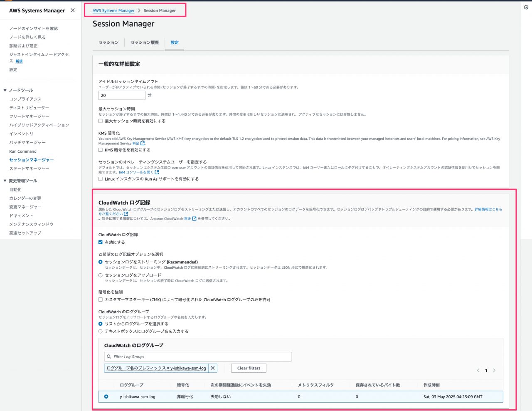Image resolution: width=532 pixels, height=411 pixels.
Task: Check CMK 暗号化ロググループのみ許可 checkbox
Action: (x=101, y=300)
